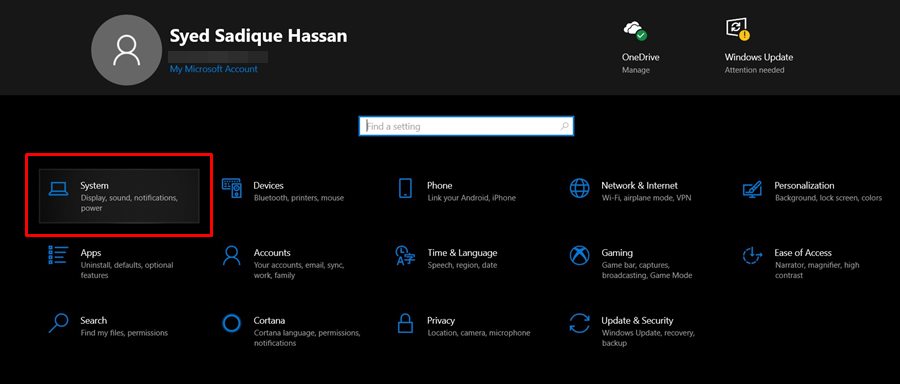Open the Gaming settings title

(x=617, y=253)
